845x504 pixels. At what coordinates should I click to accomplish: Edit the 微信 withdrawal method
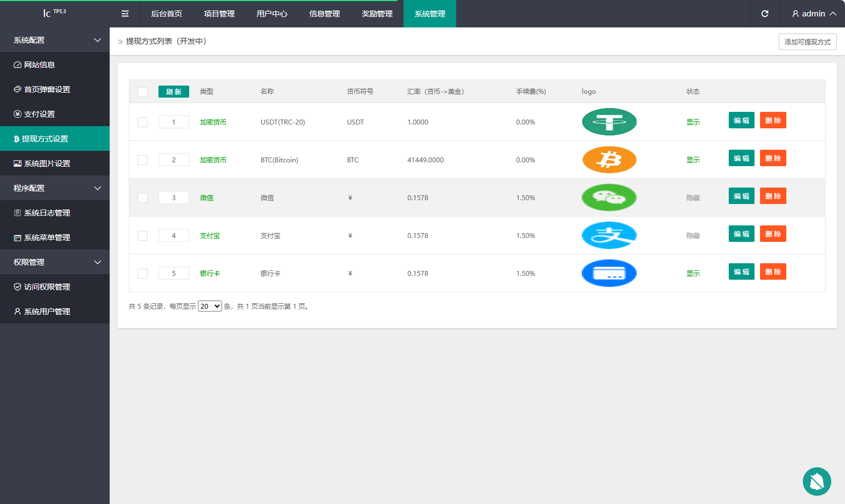[x=741, y=196]
